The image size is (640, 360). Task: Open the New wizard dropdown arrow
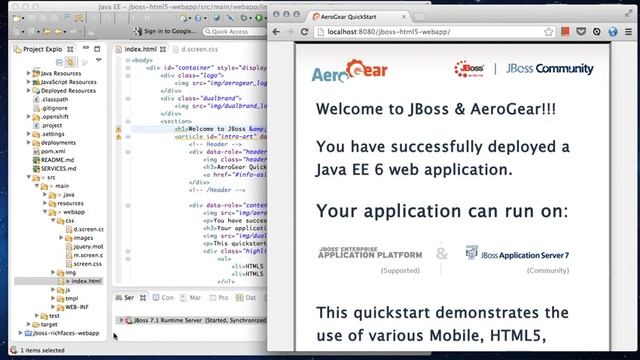23,19
